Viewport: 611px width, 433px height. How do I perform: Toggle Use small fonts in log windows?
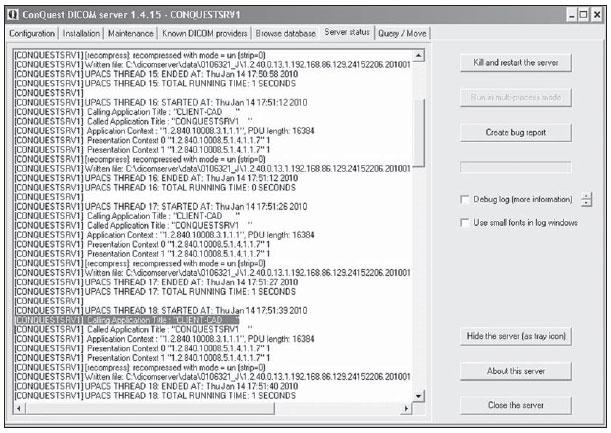[464, 223]
